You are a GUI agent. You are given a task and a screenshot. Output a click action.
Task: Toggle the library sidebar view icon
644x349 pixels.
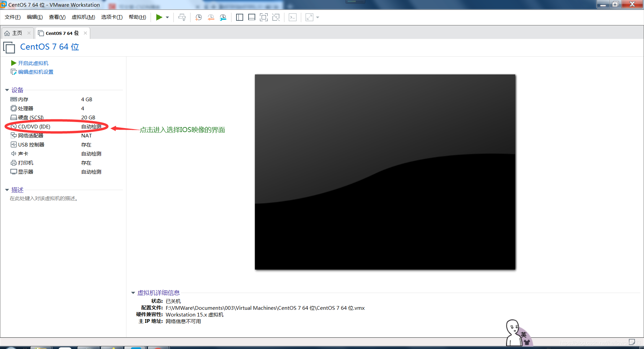pos(239,17)
